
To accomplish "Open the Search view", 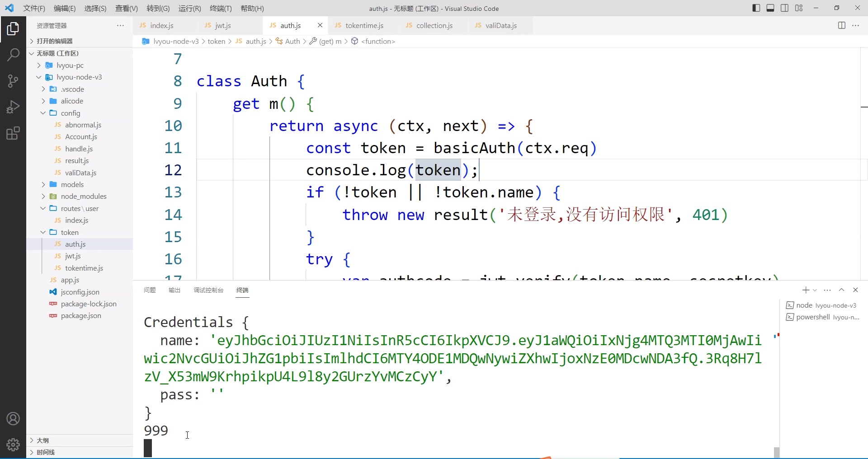I will tap(13, 55).
